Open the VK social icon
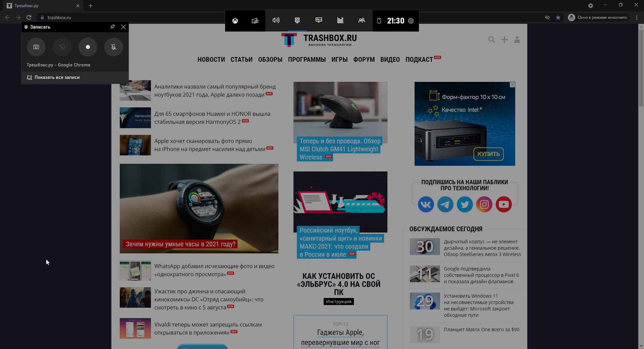 click(x=426, y=204)
